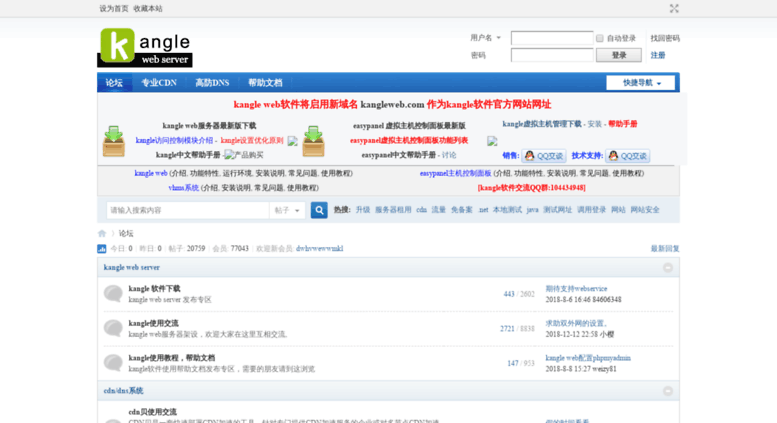Collapse the cdn/dns系统 section
This screenshot has height=423, width=777.
click(668, 391)
